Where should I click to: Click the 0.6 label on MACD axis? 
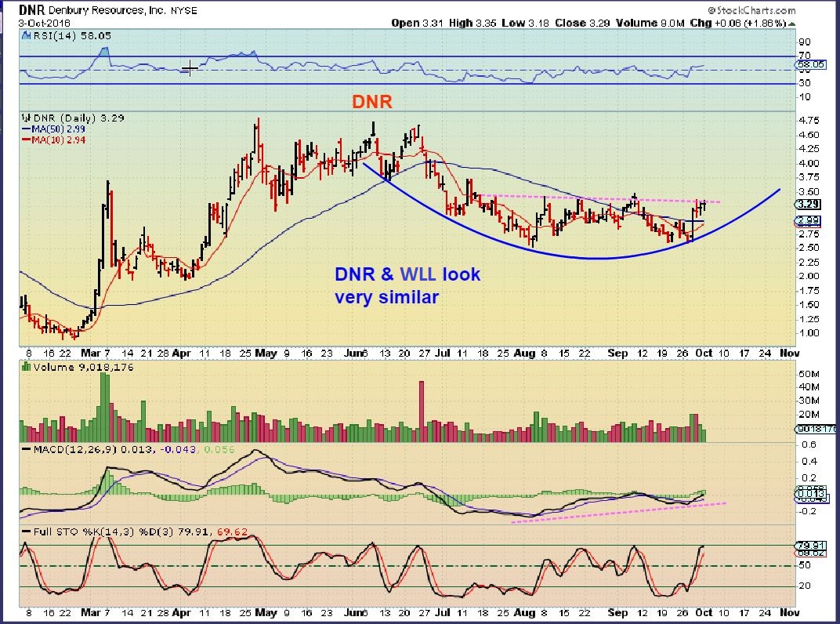pos(809,444)
